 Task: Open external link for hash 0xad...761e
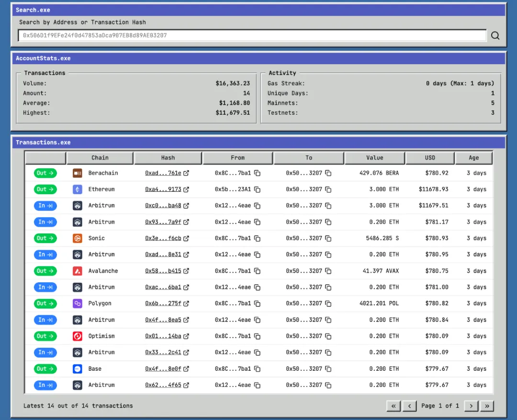186,173
